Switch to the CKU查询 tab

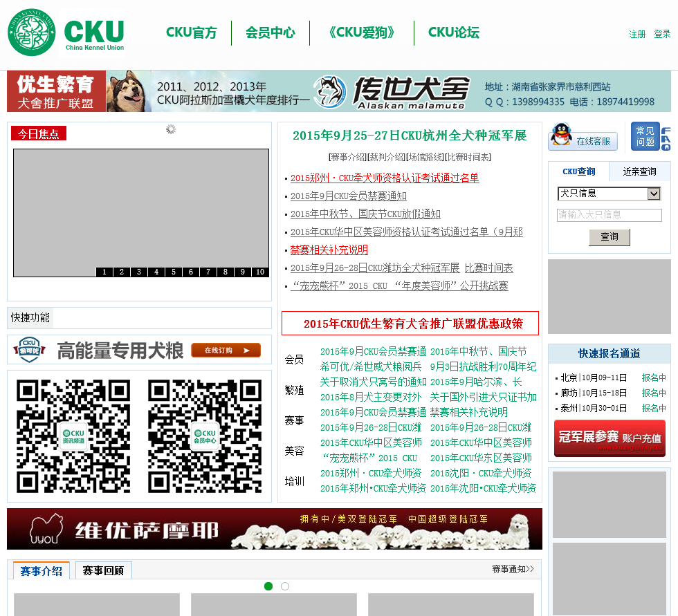tap(578, 171)
